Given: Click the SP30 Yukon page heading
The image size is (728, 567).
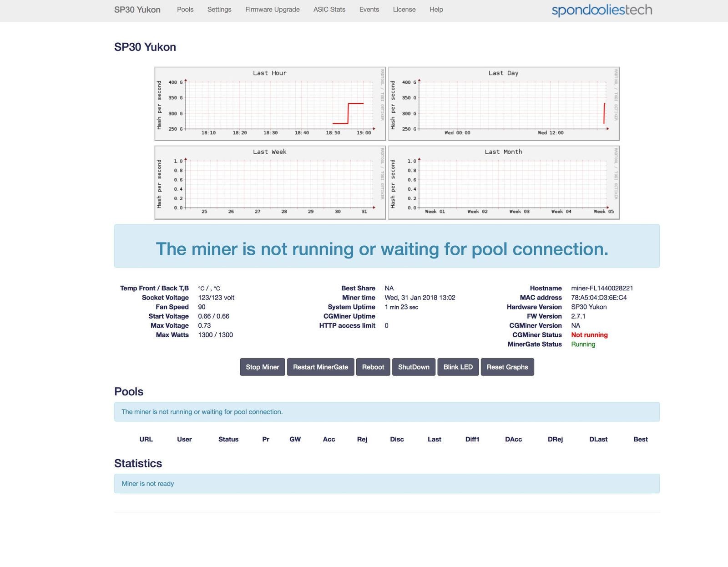Looking at the screenshot, I should point(145,47).
